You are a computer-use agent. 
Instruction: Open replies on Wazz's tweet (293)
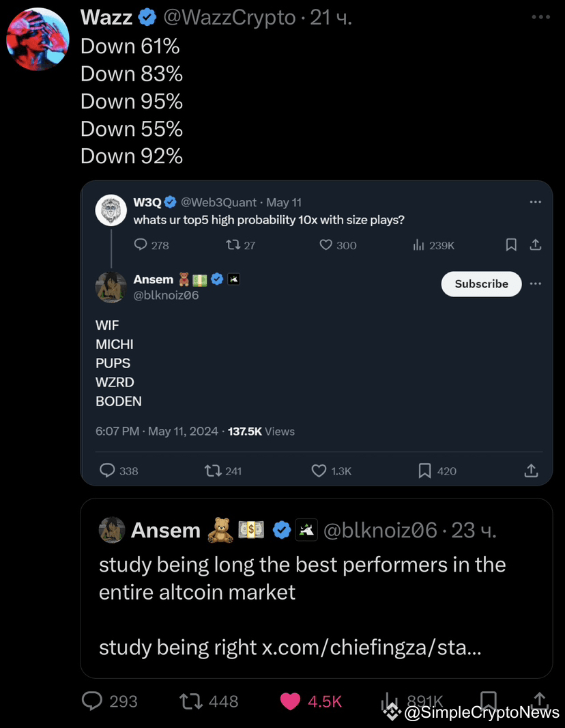point(92,701)
